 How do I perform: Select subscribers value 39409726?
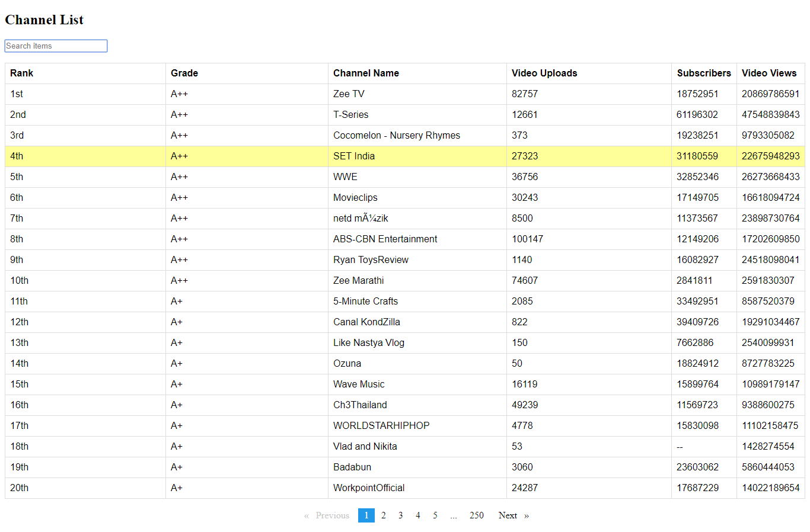[x=697, y=322]
